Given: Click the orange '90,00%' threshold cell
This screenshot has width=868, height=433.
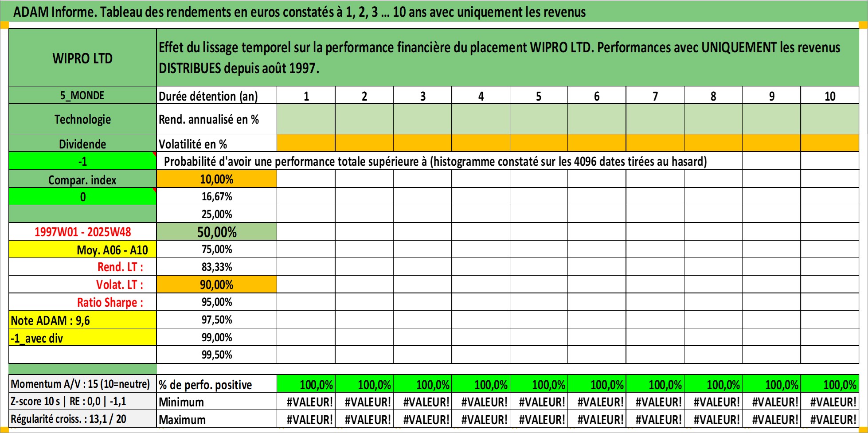Looking at the screenshot, I should (x=217, y=285).
